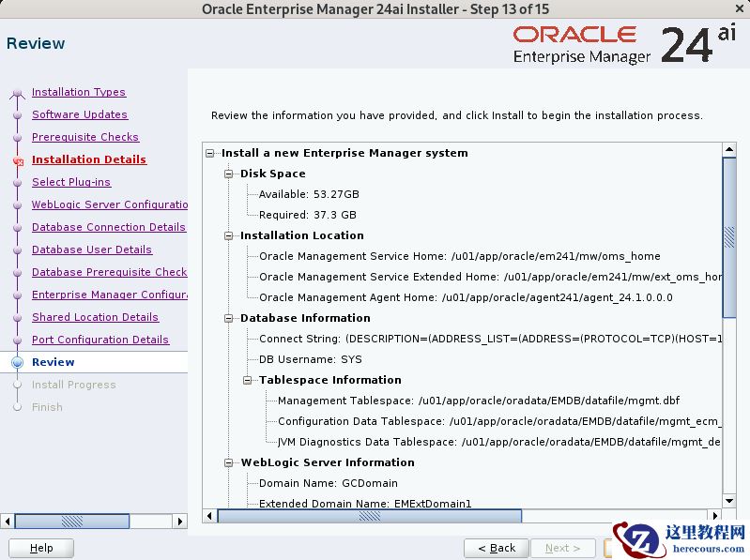Select the current Review step
The width and height of the screenshot is (750, 560).
(x=53, y=362)
